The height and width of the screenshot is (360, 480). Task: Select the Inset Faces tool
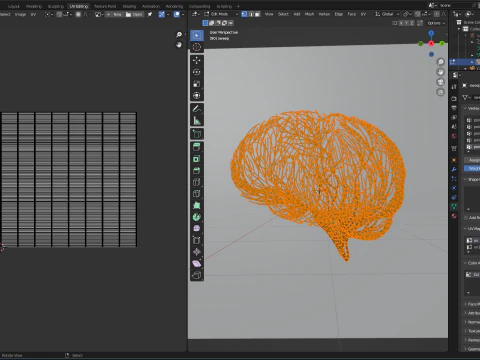[197, 159]
